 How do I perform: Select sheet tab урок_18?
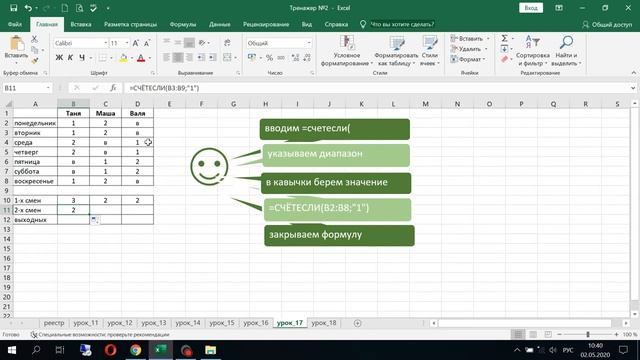click(x=324, y=323)
